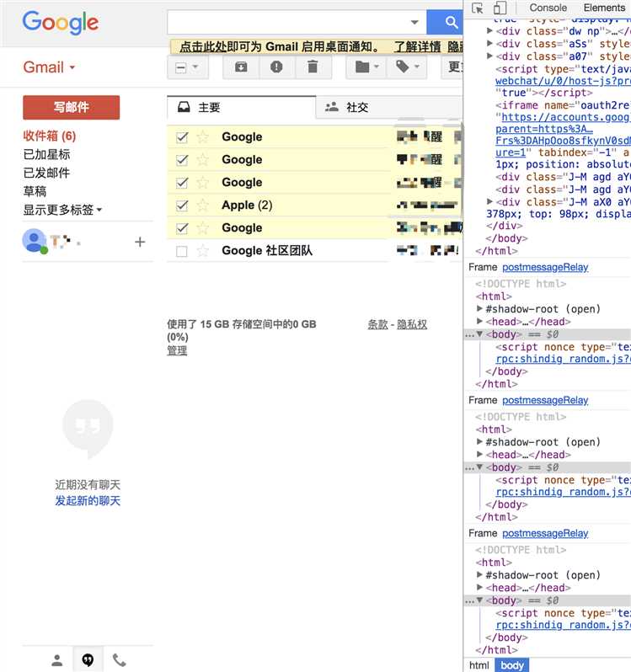
Task: Click the Hangouts empty chat bubble icon
Action: point(88,429)
